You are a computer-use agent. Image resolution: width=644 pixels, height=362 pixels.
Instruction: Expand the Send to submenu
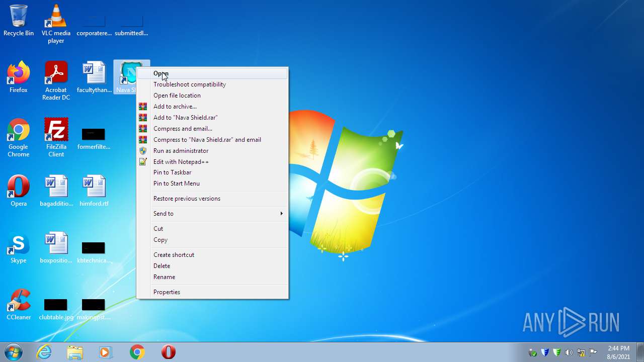click(212, 214)
